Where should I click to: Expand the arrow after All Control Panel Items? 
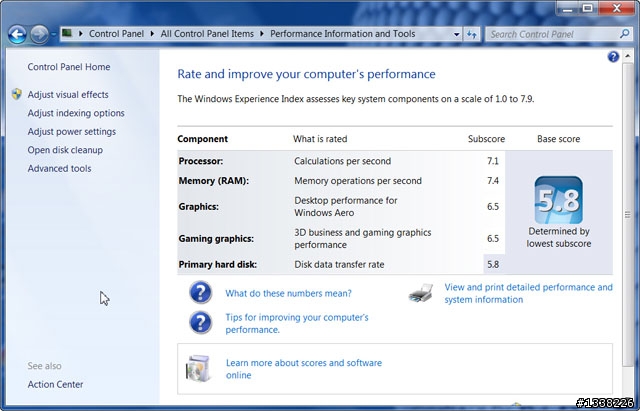coord(262,34)
